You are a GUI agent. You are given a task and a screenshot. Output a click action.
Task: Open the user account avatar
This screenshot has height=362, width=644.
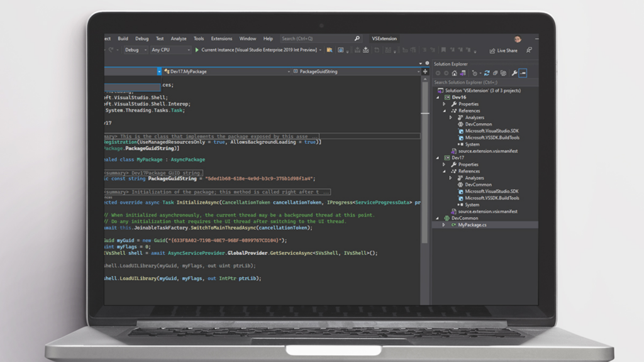(x=518, y=39)
